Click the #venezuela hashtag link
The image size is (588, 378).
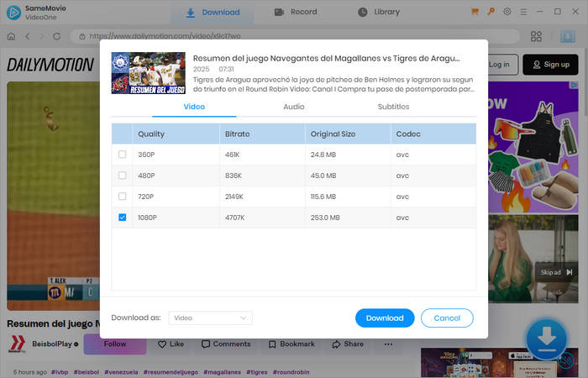coord(121,372)
